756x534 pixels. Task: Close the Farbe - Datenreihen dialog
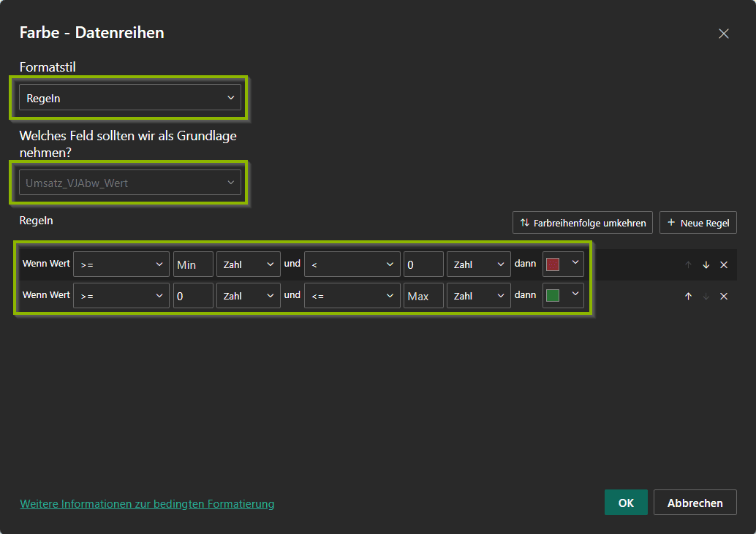(x=724, y=34)
